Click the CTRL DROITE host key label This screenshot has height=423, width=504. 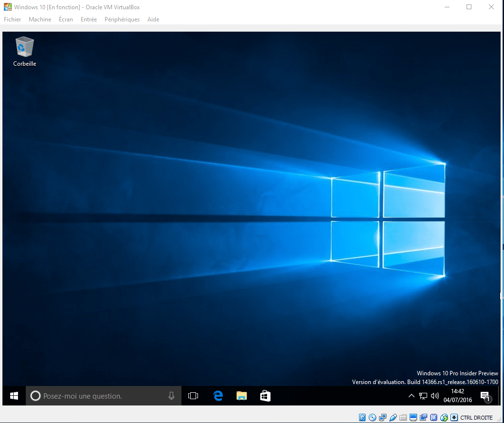tap(476, 418)
